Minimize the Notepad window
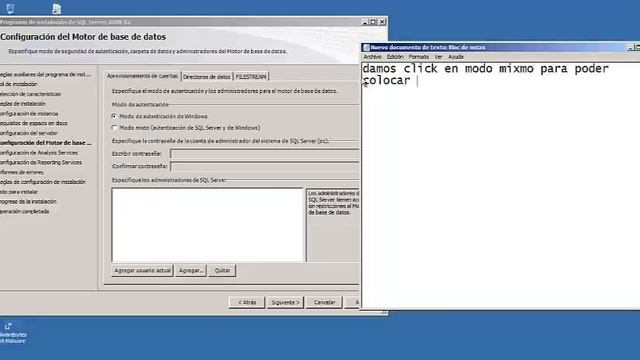 (x=630, y=47)
